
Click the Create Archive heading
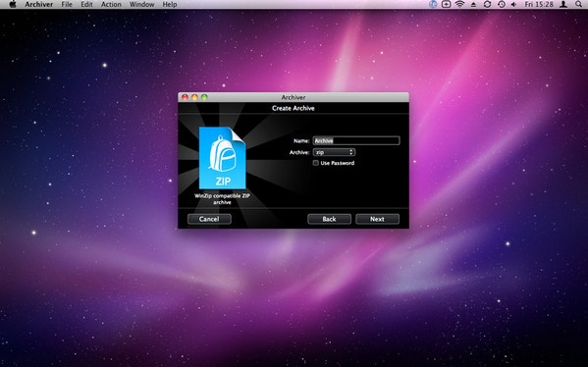point(294,108)
